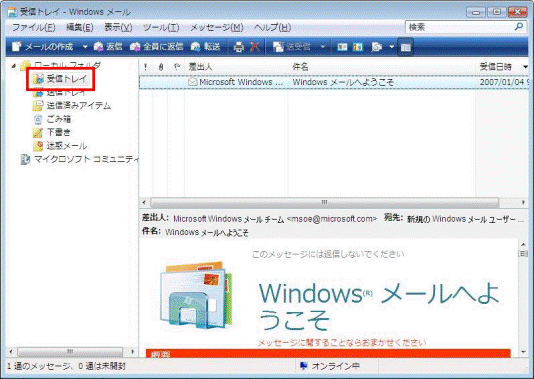Screen dimensions: 534x379
Task: Click the 迷惑メール junk folder icon
Action: [38, 146]
